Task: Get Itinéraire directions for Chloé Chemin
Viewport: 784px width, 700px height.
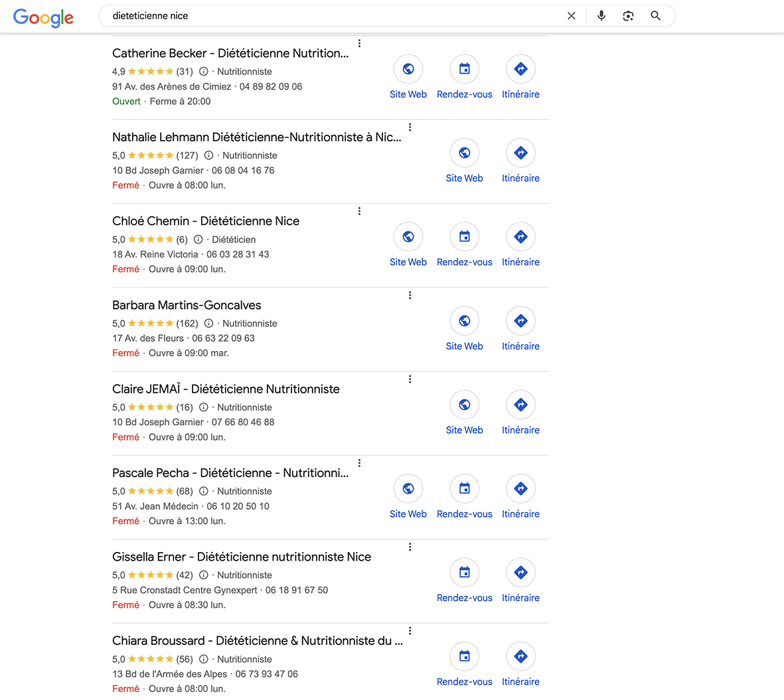Action: [x=520, y=237]
